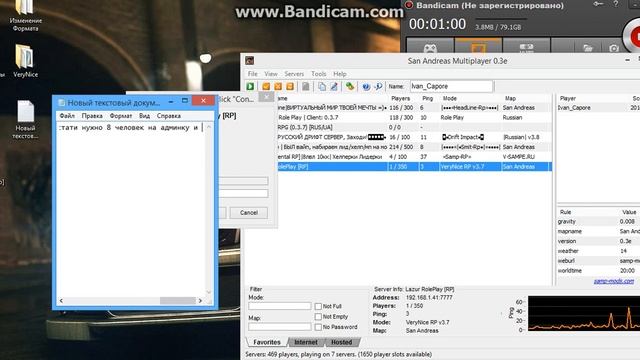Click the blue Help question mark icon
Screen dimensions: 640x360
366,86
